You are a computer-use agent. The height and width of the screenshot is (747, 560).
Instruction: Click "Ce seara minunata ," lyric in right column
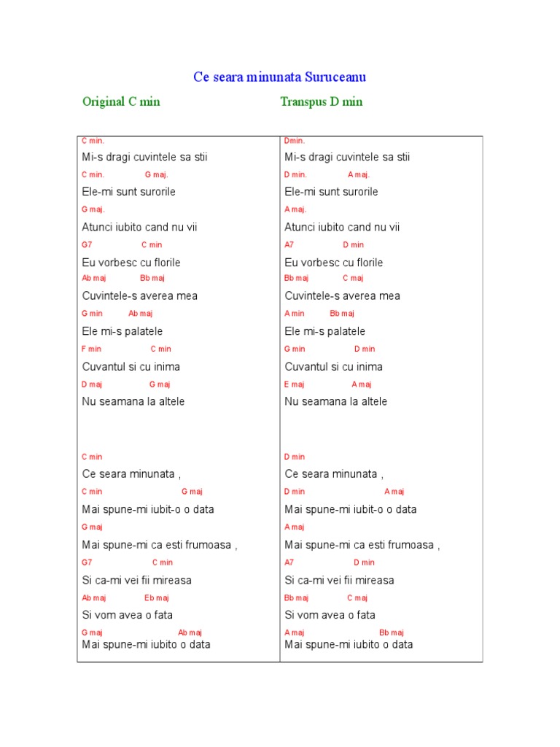point(334,474)
